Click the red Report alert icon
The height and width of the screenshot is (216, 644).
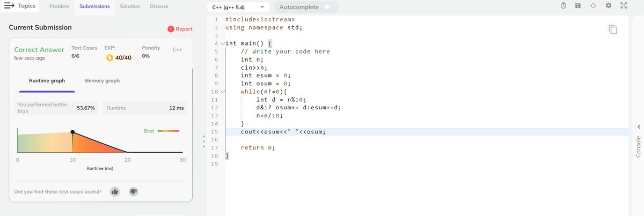171,29
